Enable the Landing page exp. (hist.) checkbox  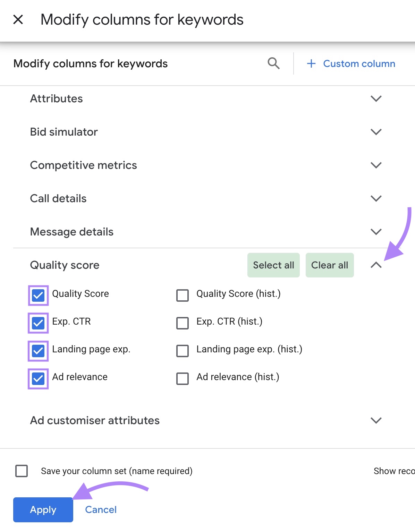tap(182, 351)
